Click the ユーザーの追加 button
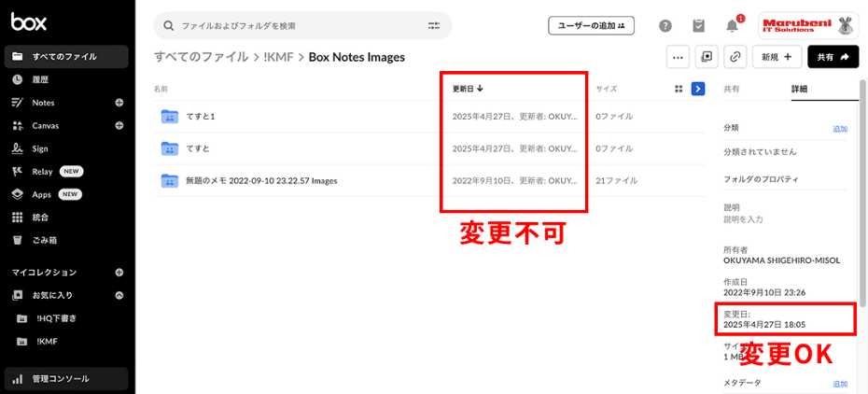This screenshot has height=394, width=868. point(591,25)
